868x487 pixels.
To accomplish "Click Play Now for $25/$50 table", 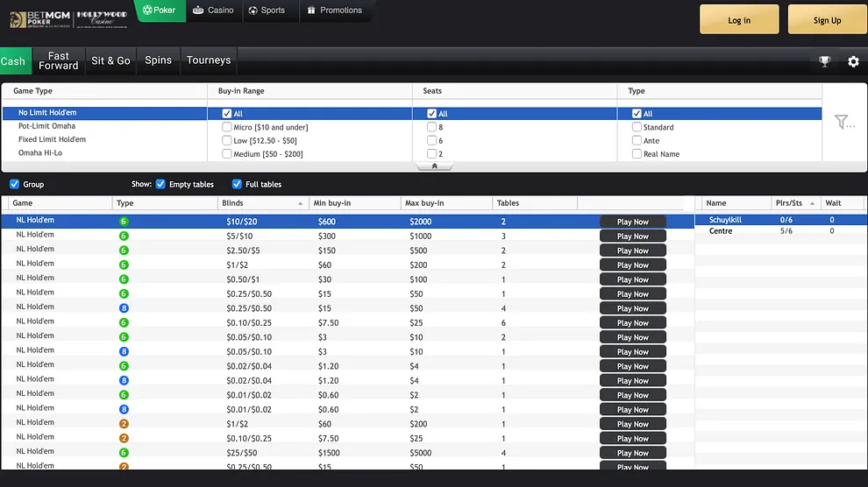I will (x=633, y=453).
